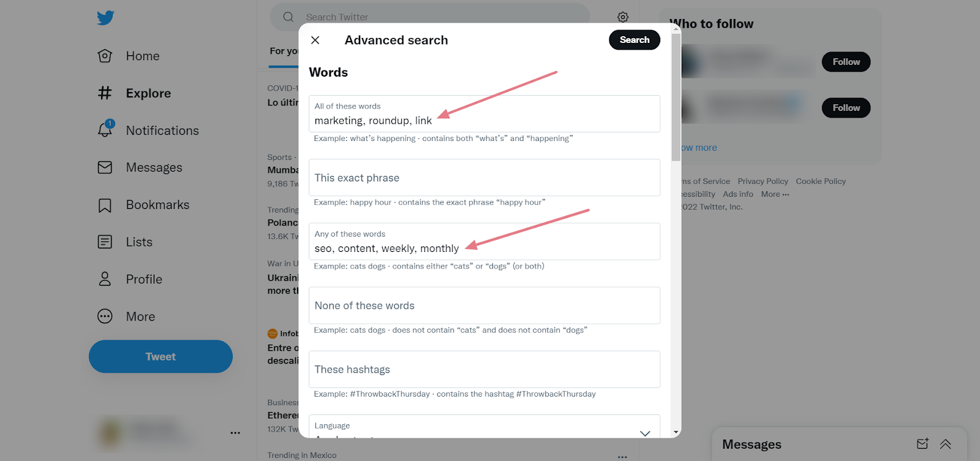Click the blue Tweet button
This screenshot has width=980, height=461.
[x=160, y=356]
